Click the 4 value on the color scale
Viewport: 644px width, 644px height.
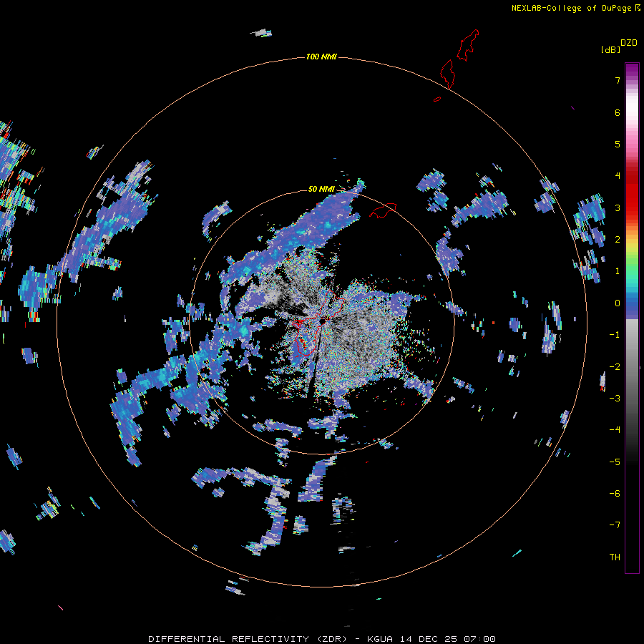(x=618, y=176)
